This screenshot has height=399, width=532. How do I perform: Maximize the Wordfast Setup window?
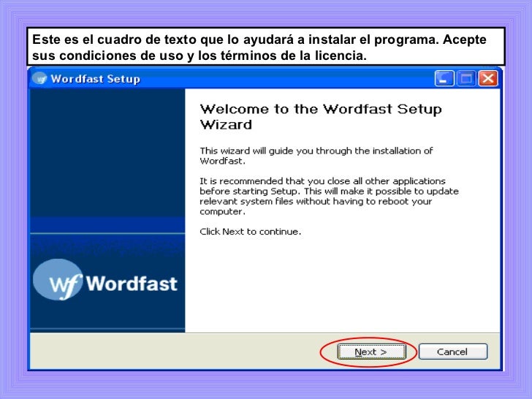coord(466,79)
